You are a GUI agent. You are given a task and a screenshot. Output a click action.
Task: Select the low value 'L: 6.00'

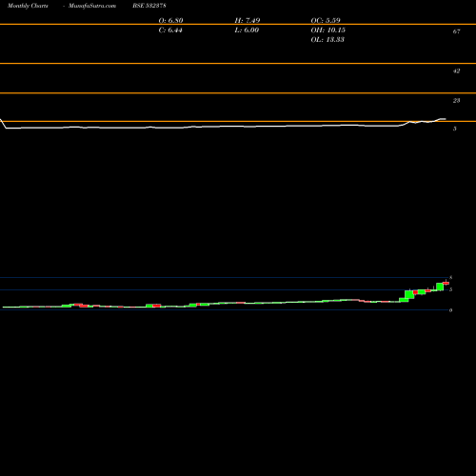tap(247, 30)
